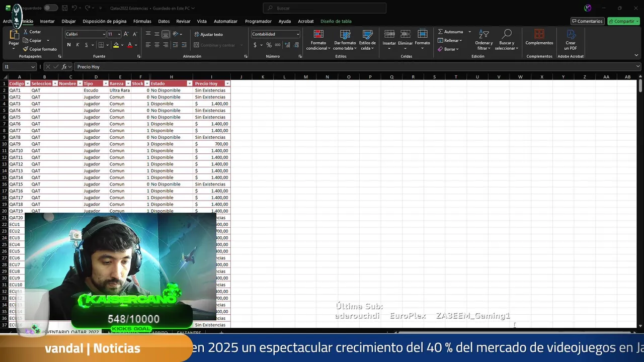Click Eliminar cells button

coord(405,40)
